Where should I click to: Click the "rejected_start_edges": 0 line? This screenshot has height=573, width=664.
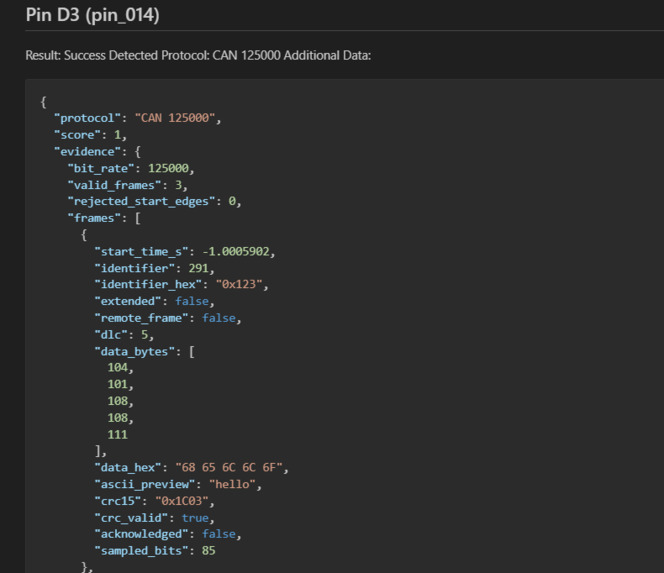[x=155, y=201]
